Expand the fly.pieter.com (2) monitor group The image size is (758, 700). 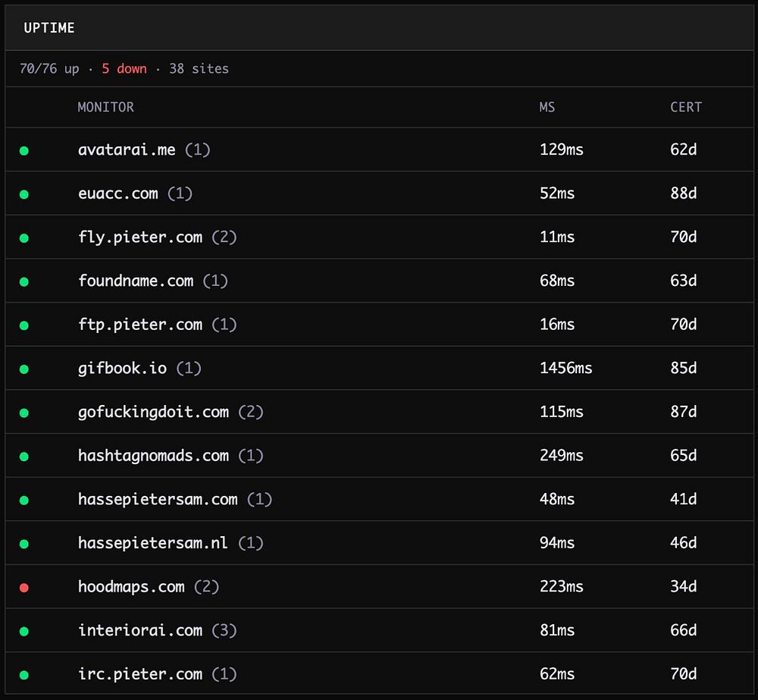pyautogui.click(x=224, y=237)
